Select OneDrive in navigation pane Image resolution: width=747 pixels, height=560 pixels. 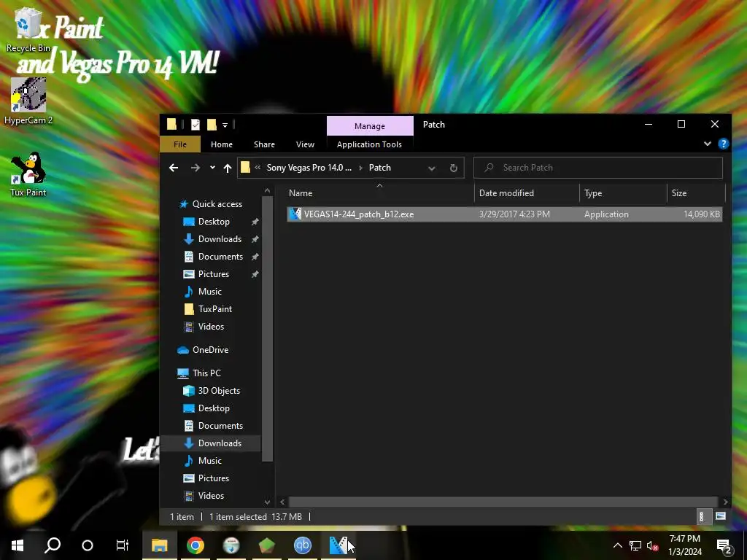[210, 350]
